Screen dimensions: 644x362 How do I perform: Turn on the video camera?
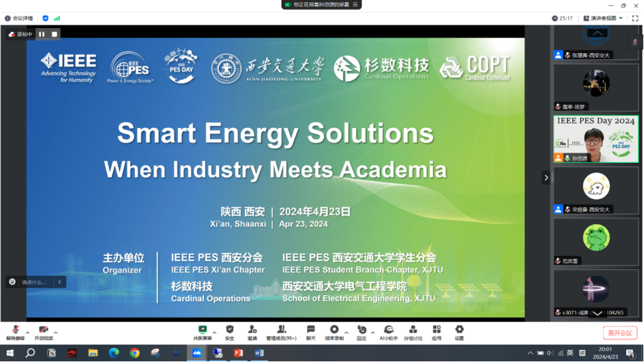click(x=42, y=332)
